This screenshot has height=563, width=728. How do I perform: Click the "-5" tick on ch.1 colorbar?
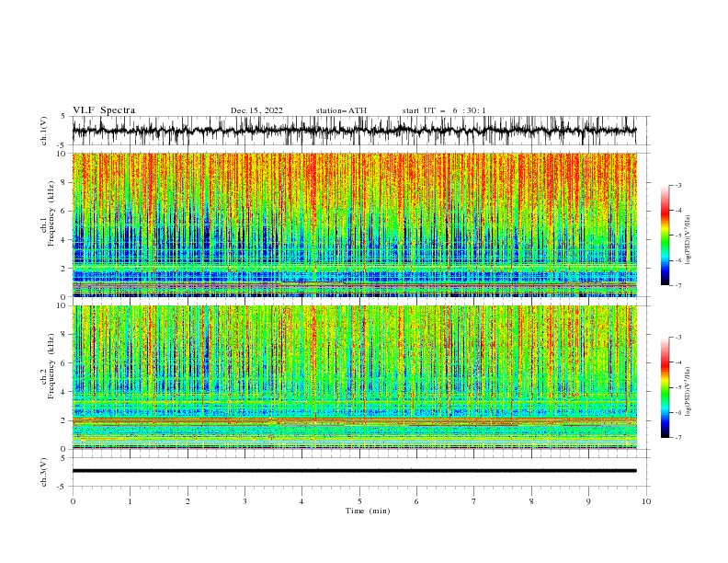tap(678, 236)
